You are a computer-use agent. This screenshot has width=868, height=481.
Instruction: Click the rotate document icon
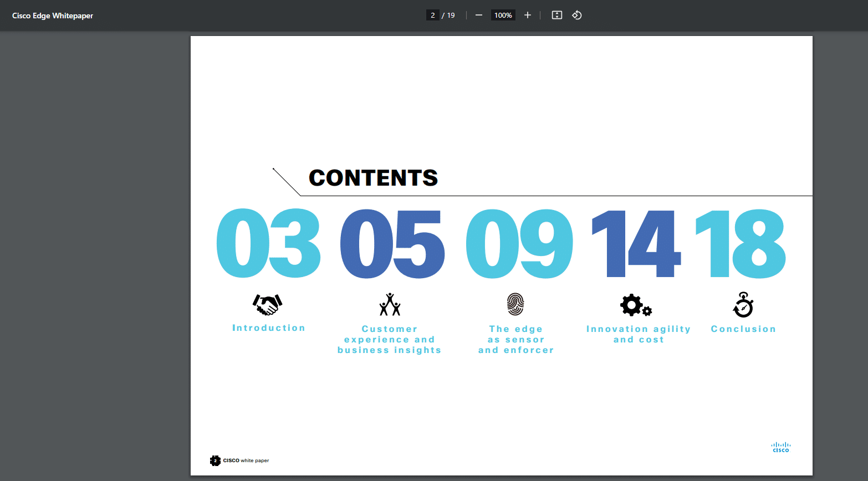pyautogui.click(x=577, y=16)
